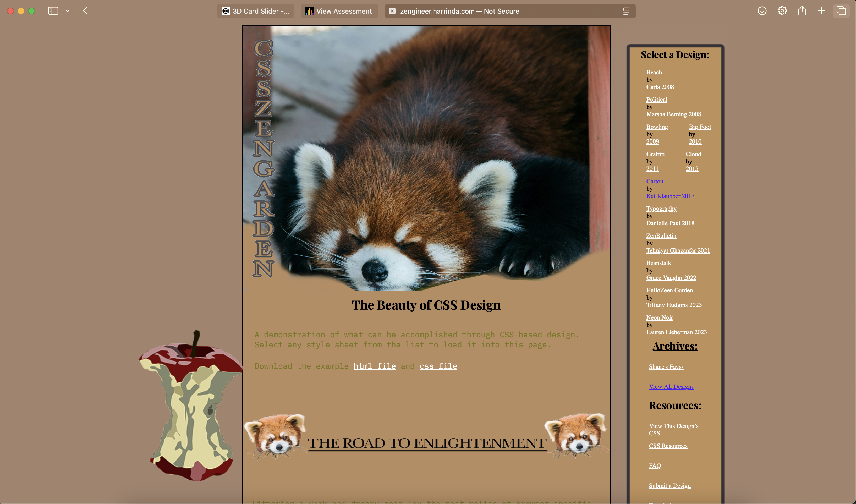Click the red panda face left of heading
Viewport: 856px width, 504px height.
click(275, 436)
